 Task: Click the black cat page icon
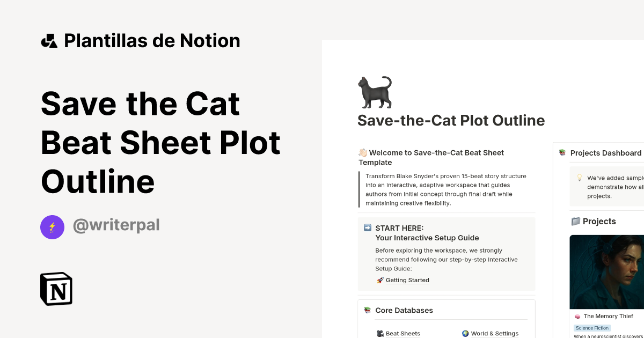point(375,91)
